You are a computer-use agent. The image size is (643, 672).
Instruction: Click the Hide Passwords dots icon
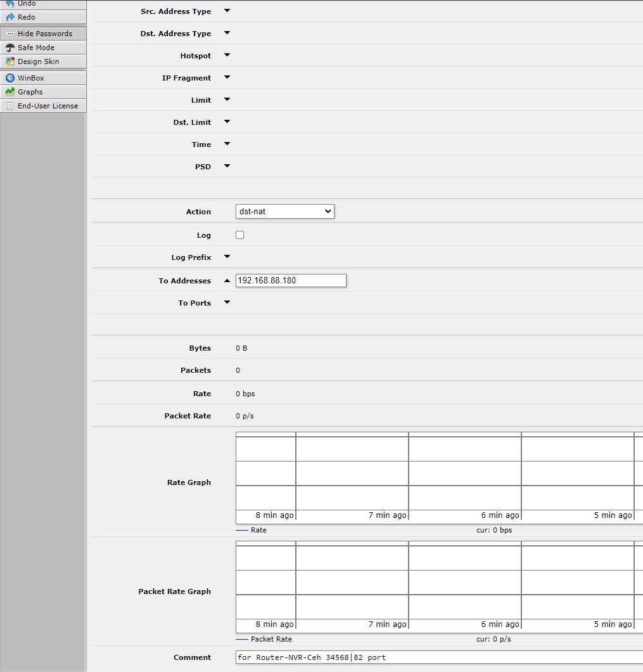(10, 34)
